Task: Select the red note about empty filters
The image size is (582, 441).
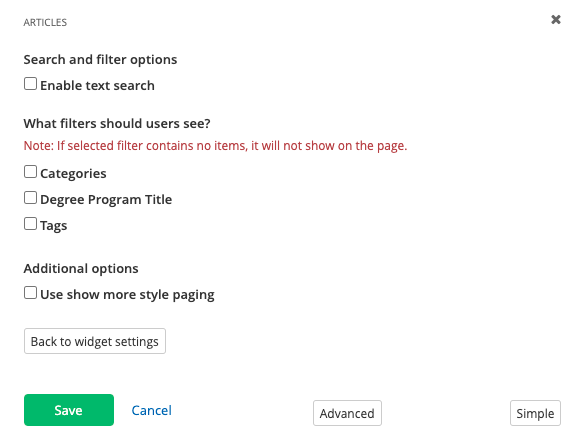Action: (215, 146)
